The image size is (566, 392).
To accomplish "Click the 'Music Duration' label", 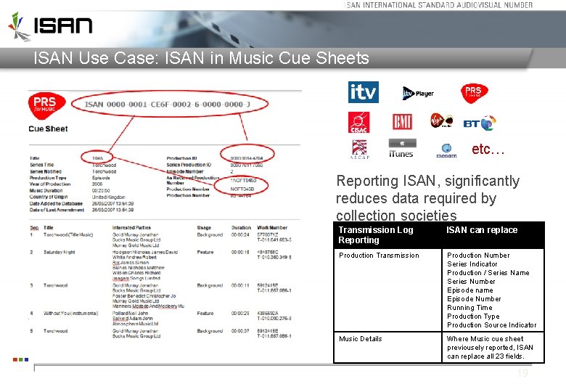I will click(46, 191).
